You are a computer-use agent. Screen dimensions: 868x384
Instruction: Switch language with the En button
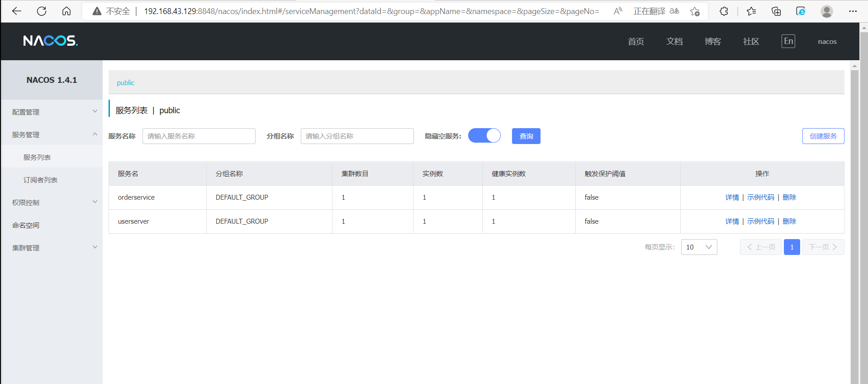coord(788,41)
